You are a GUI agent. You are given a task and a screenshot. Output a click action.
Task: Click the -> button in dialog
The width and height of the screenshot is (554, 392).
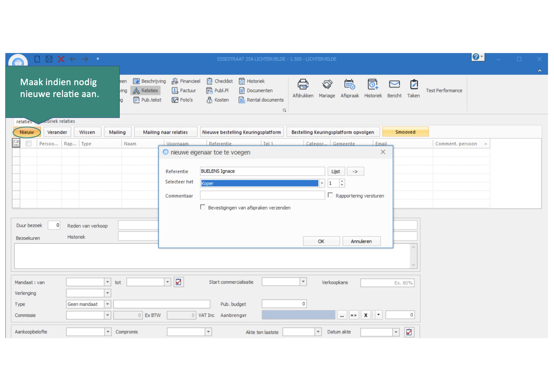[x=355, y=171]
